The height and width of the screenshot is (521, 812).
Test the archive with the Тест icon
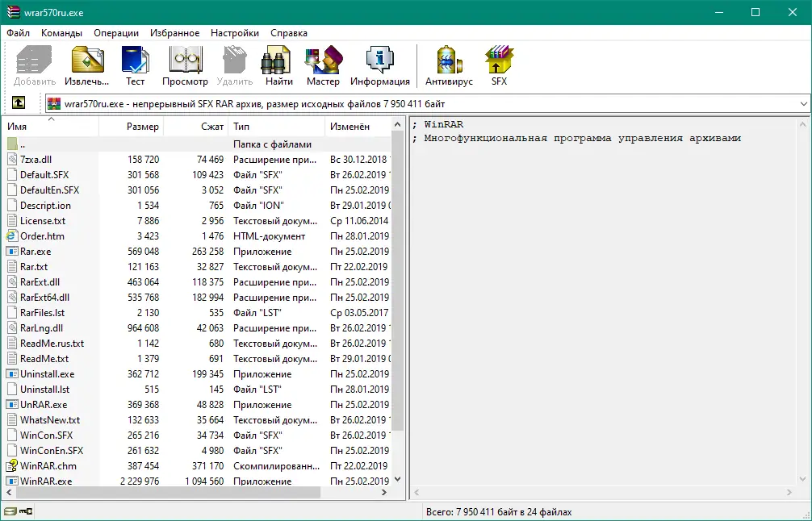coord(135,63)
